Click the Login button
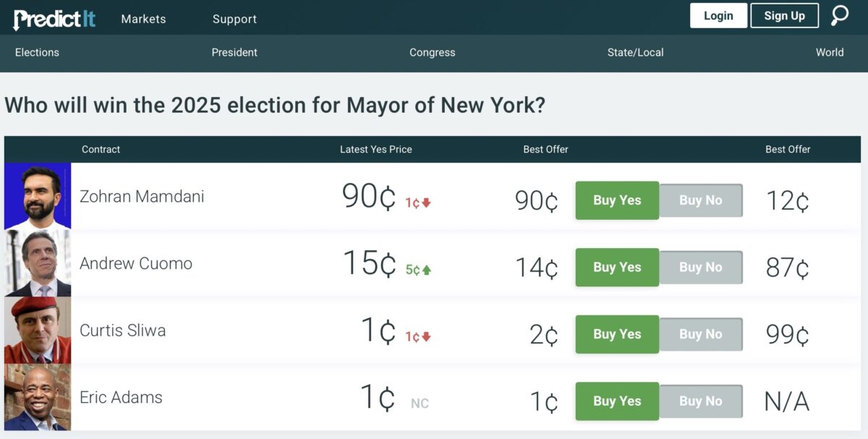Screen dimensions: 868x439 tap(718, 14)
